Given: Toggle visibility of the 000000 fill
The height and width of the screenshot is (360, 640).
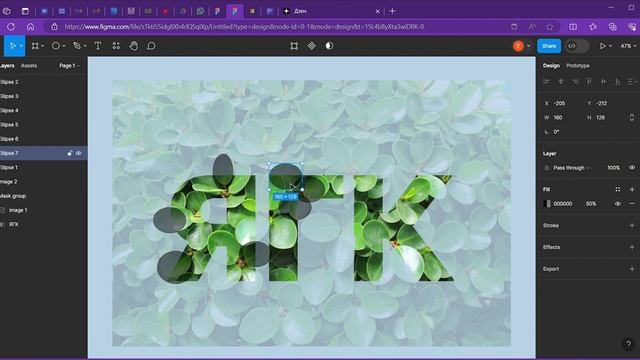Looking at the screenshot, I should point(618,204).
